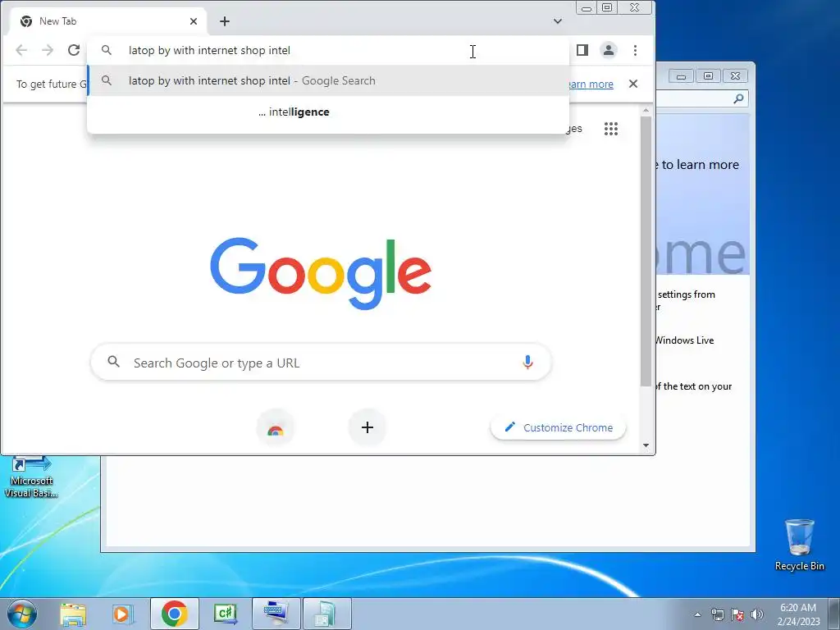Click the Chrome taskbar button

coord(175,614)
